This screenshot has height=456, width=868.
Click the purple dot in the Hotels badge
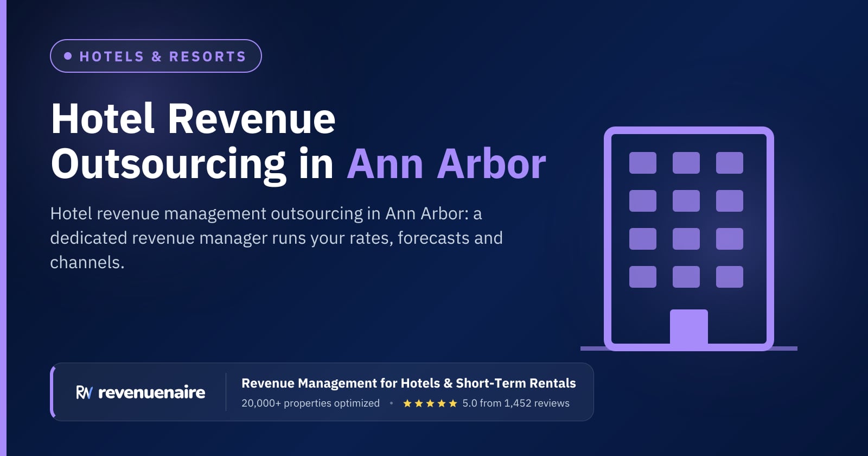(x=68, y=56)
